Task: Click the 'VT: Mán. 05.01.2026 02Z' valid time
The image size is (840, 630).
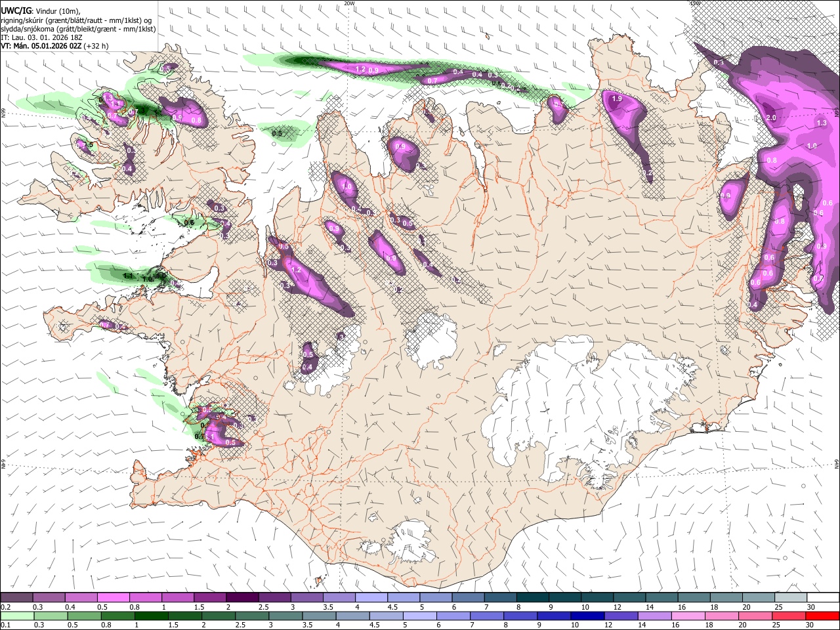Action: pos(41,46)
